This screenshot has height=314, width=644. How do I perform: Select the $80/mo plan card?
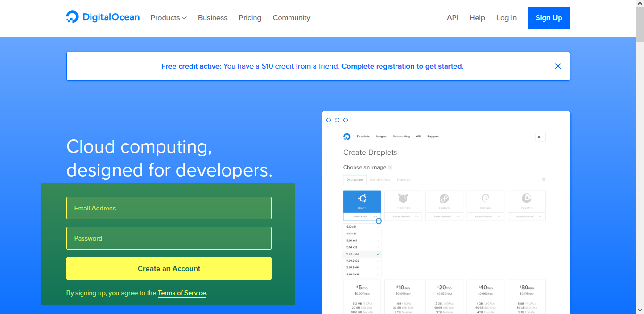(527, 297)
